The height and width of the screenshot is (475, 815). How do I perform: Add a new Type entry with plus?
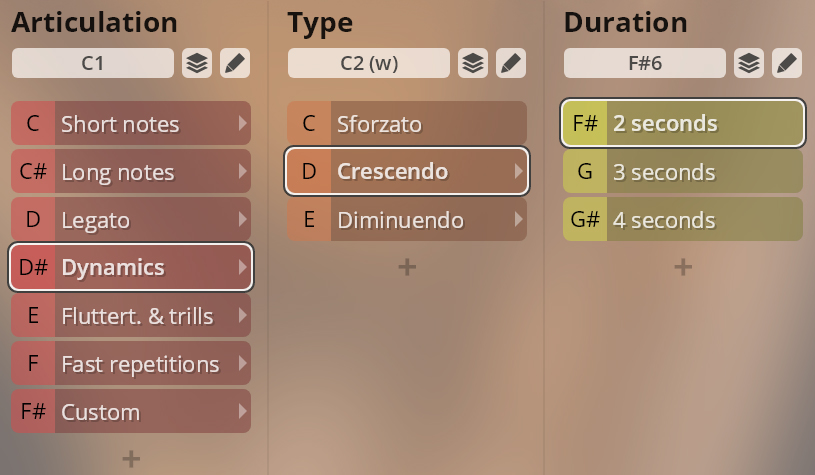pyautogui.click(x=407, y=267)
